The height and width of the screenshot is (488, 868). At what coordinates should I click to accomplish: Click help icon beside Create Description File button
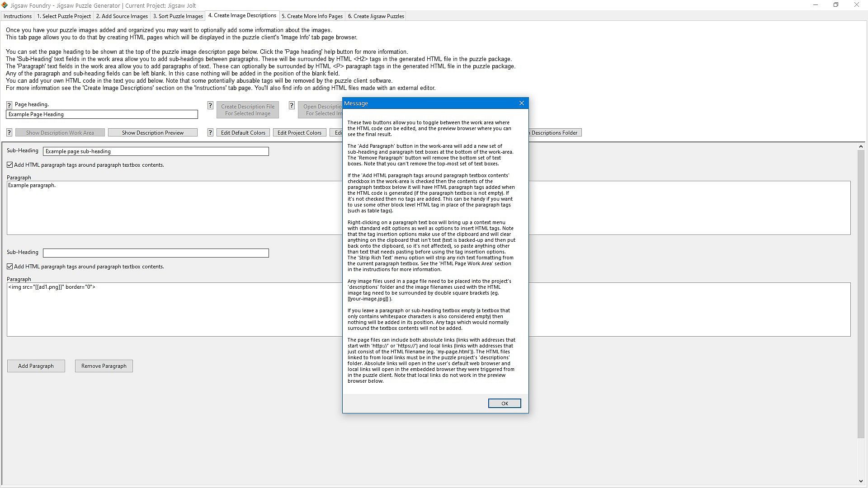coord(210,105)
